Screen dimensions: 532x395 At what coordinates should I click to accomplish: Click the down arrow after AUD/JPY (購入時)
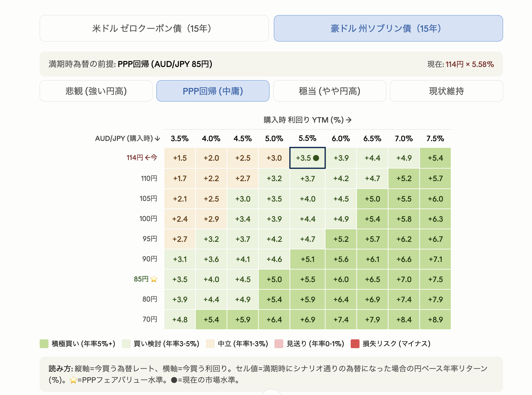158,138
